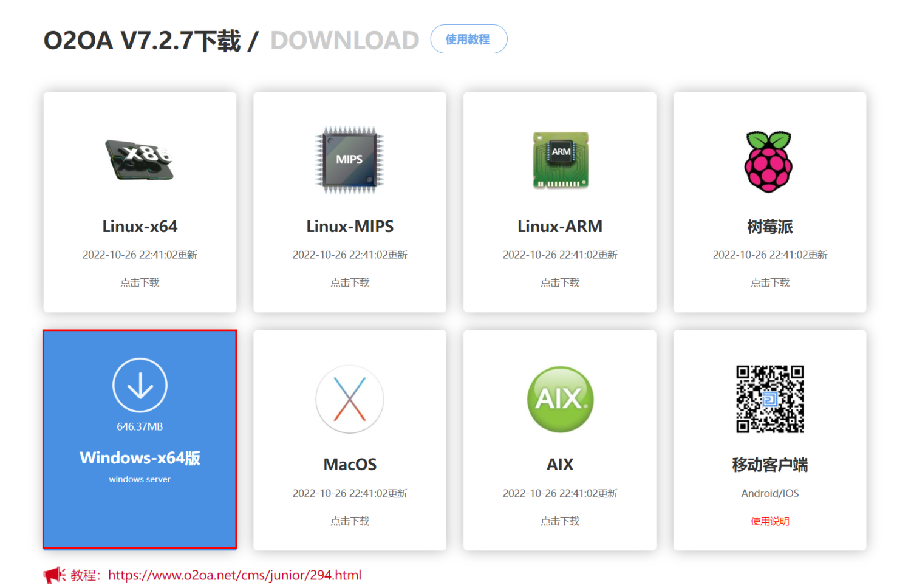Click the Raspberry Pi logo
Image resolution: width=911 pixels, height=588 pixels.
coord(769,161)
